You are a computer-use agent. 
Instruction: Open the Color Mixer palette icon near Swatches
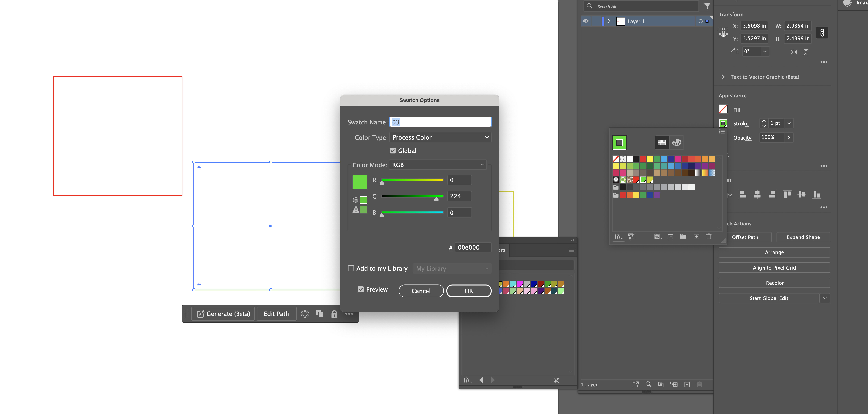(677, 142)
